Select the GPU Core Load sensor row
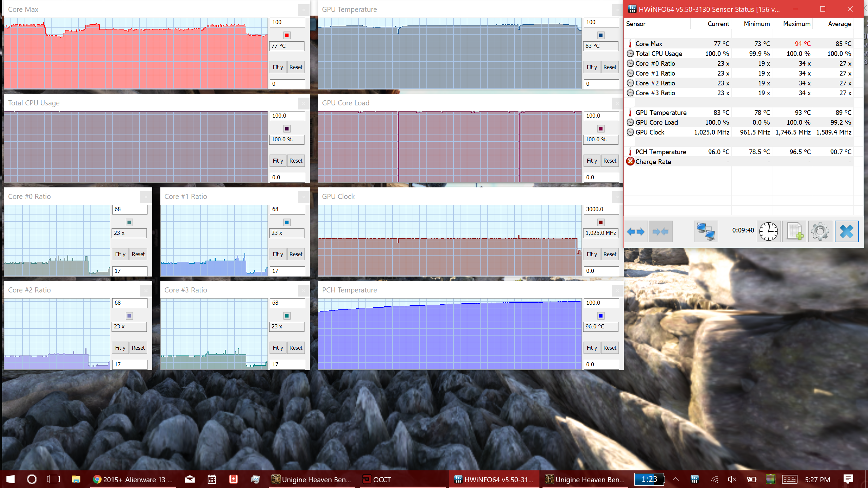 click(739, 122)
